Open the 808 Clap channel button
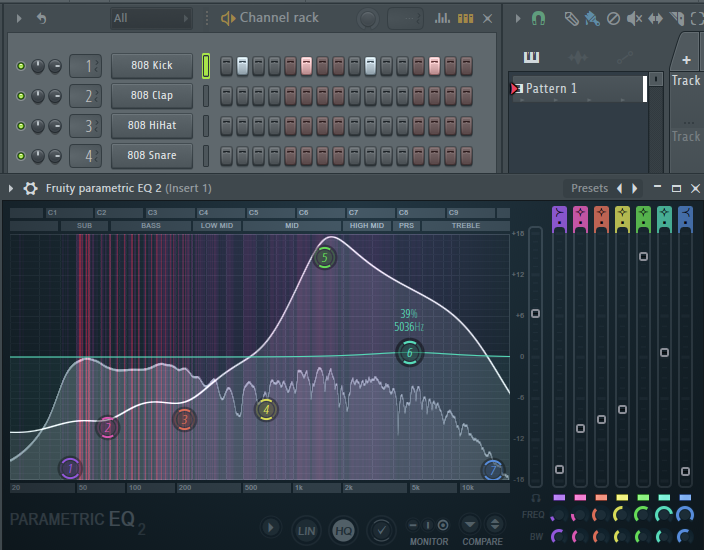 click(152, 96)
